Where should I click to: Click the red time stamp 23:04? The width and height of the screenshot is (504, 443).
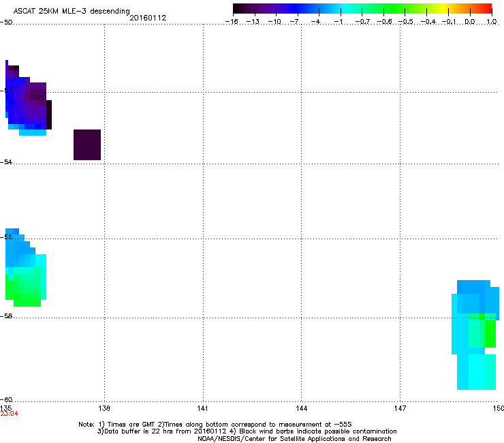(10, 414)
